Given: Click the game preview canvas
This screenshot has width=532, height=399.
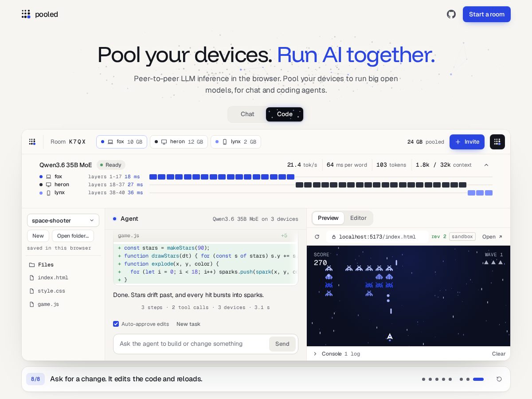Looking at the screenshot, I should click(x=408, y=296).
